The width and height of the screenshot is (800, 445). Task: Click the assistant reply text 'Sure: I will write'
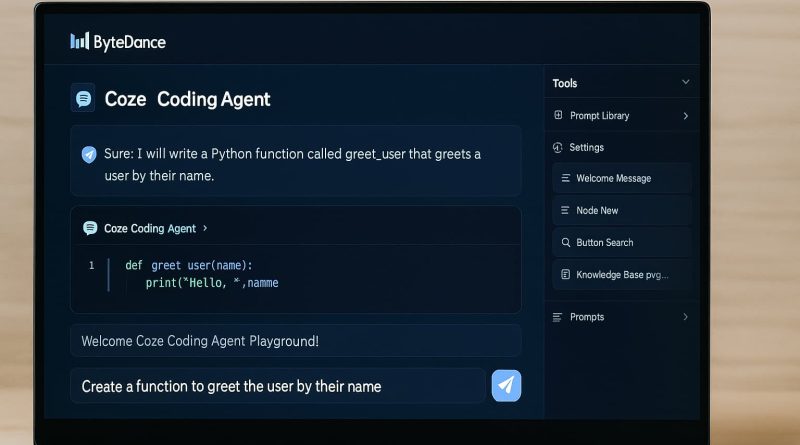click(x=292, y=164)
